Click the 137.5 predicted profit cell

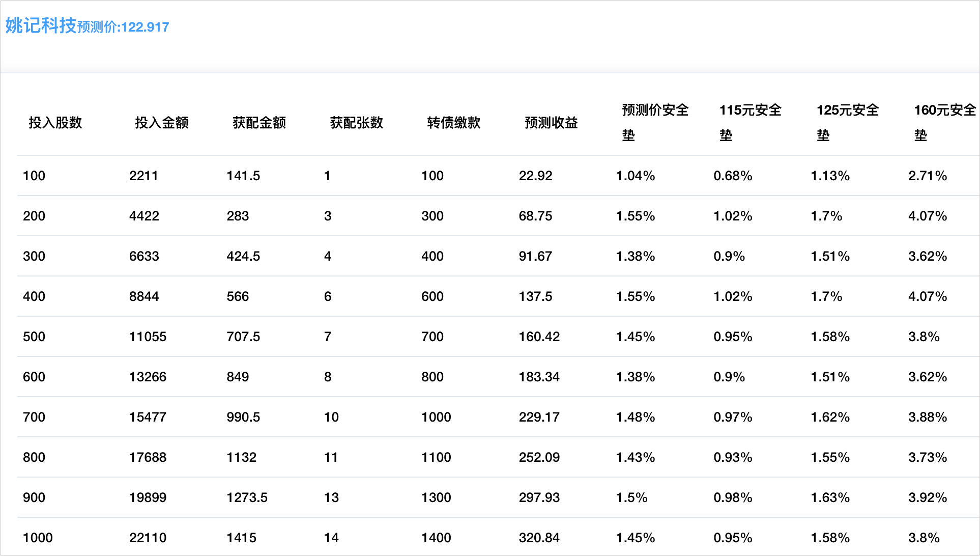(535, 296)
